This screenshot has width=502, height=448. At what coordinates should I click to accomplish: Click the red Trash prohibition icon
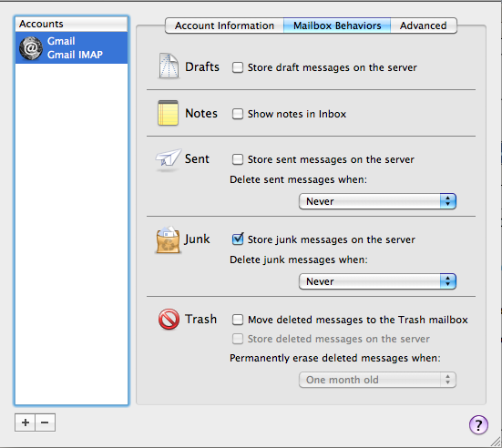click(x=169, y=319)
